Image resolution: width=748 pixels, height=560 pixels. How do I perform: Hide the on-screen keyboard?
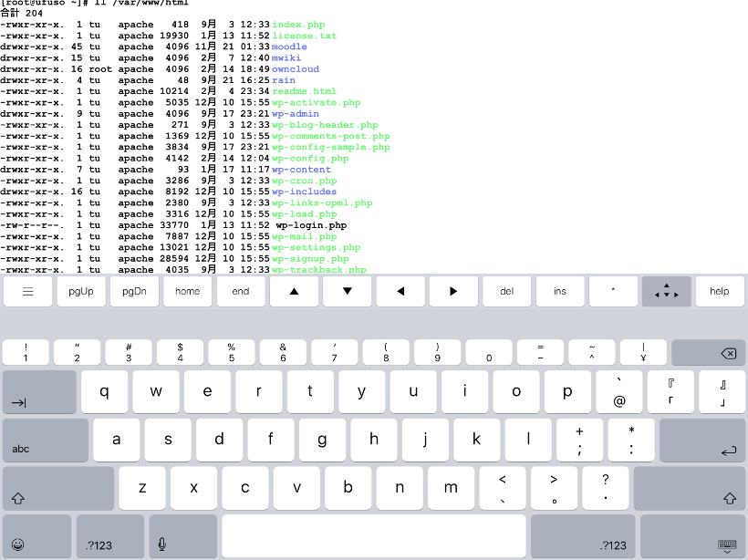pos(692,536)
